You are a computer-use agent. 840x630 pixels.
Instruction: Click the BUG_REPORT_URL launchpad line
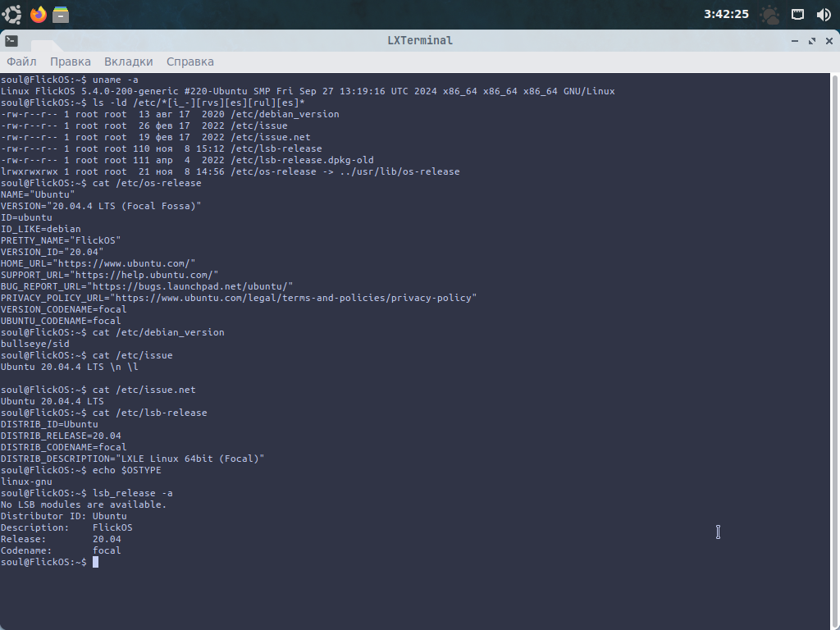[x=147, y=286]
